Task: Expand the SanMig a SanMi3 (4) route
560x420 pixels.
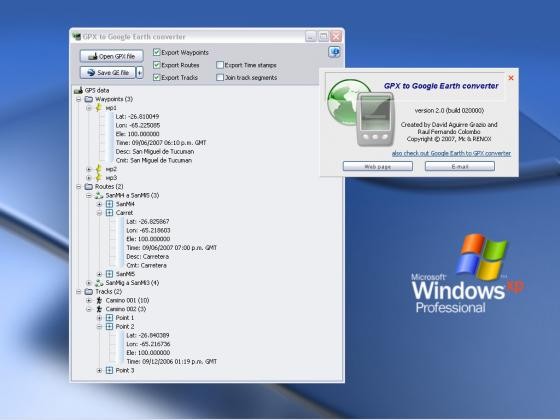Action: (x=89, y=283)
